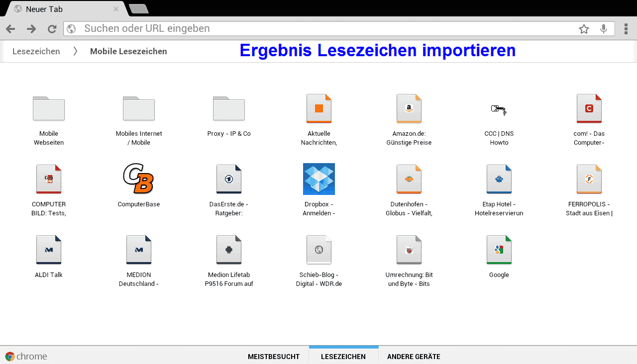Open Umrechnung Bit und Byte bookmark
Viewport: 637px width, 364px height.
click(409, 262)
